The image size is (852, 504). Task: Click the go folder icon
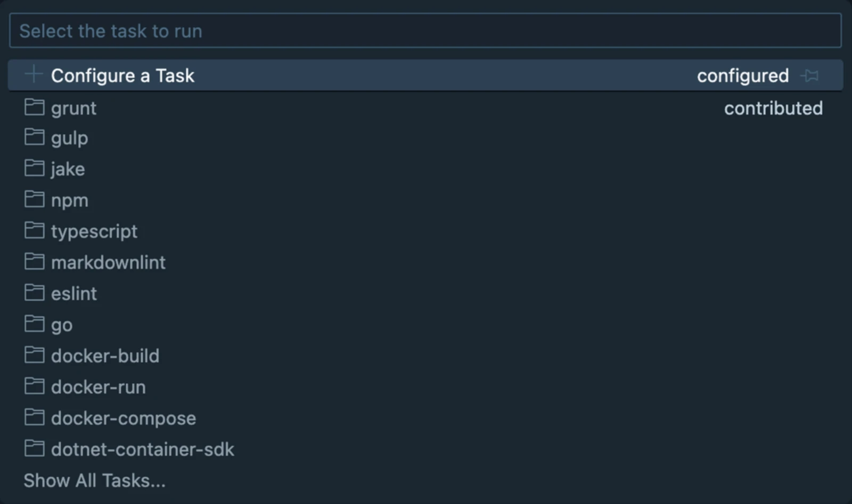(x=35, y=324)
